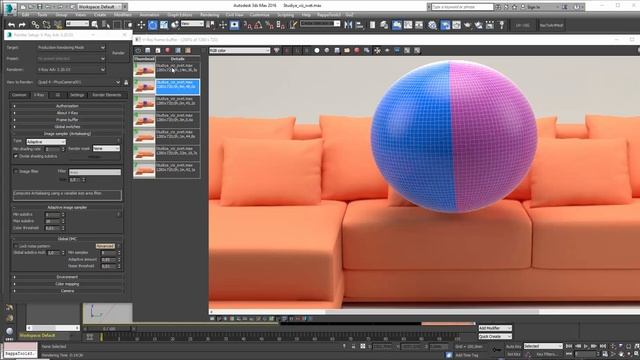640x360 pixels.
Task: Open the Rendered Frame Window icon
Action: pyautogui.click(x=456, y=25)
